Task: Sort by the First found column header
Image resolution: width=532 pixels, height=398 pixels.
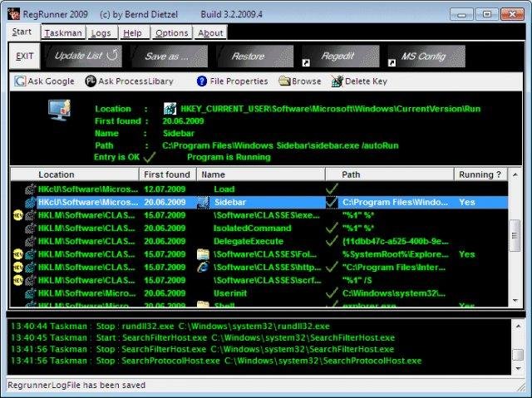Action: (x=168, y=174)
